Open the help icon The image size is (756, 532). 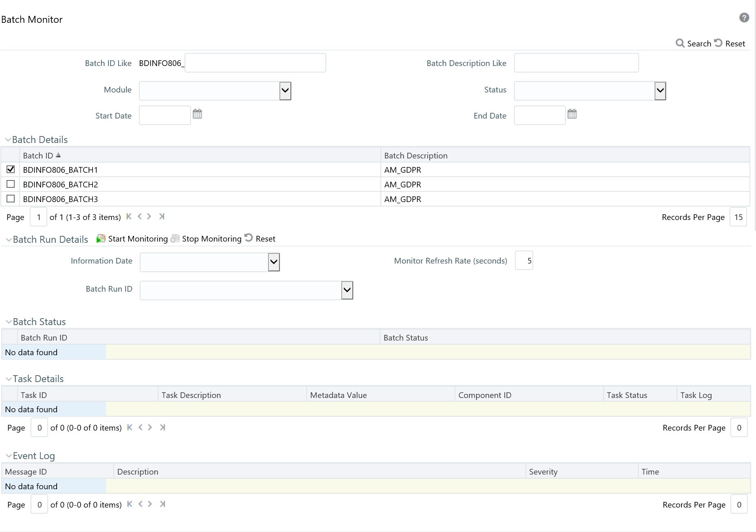[x=744, y=18]
